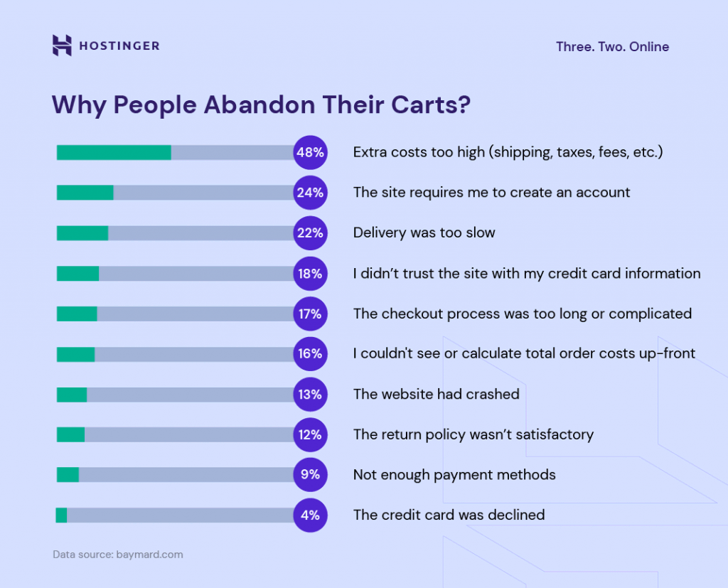Click the 4% percentage circle badge
This screenshot has height=588, width=728.
point(310,515)
